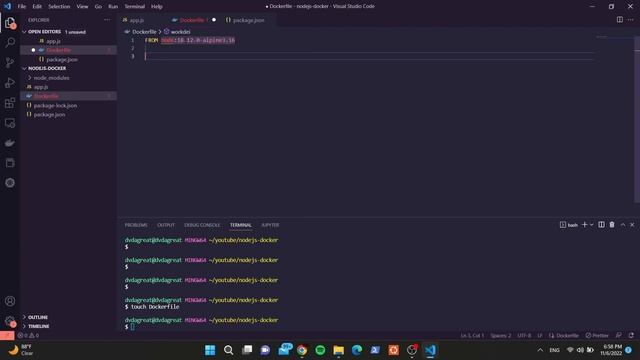
Task: Switch to the package.json editor tab
Action: click(248, 20)
